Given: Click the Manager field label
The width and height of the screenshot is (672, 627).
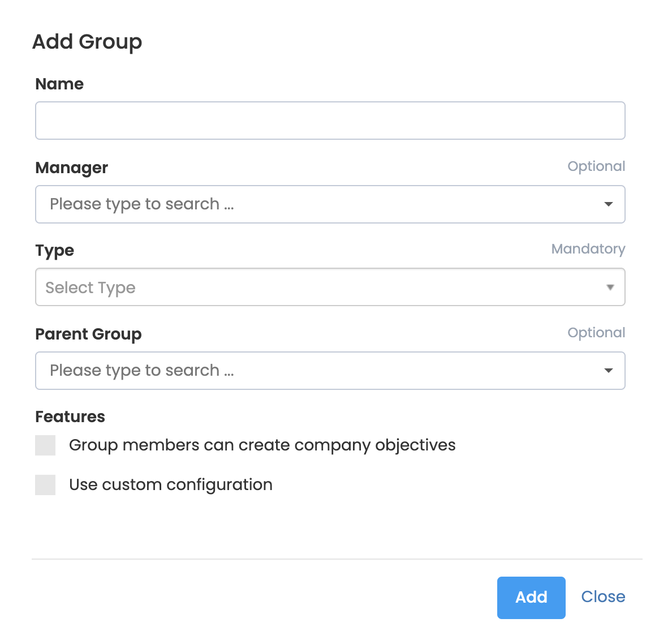Looking at the screenshot, I should pos(72,168).
